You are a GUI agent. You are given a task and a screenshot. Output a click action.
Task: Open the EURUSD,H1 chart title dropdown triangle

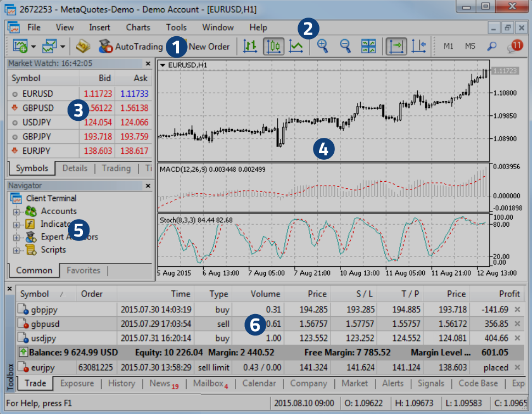pyautogui.click(x=163, y=65)
